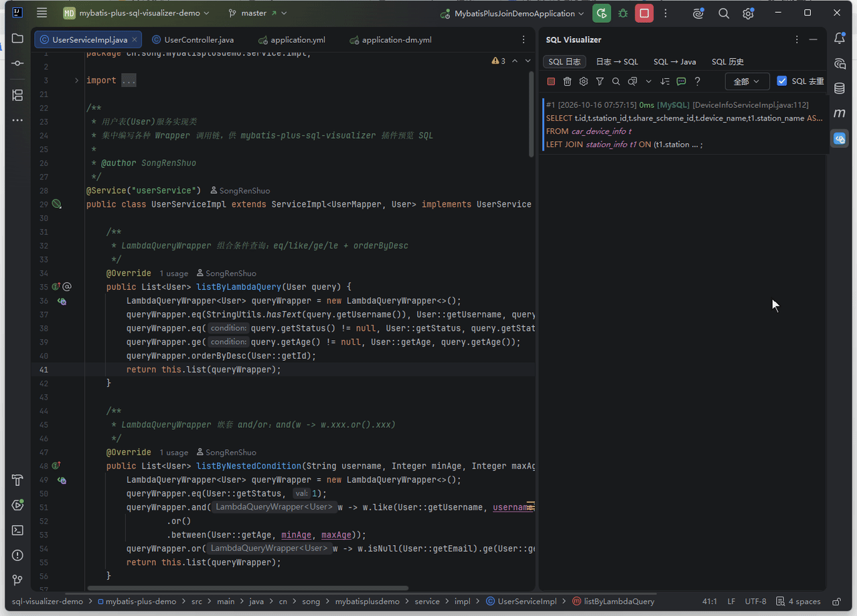Stop SQL log listening red button
Screen dimensions: 857x616
551,81
